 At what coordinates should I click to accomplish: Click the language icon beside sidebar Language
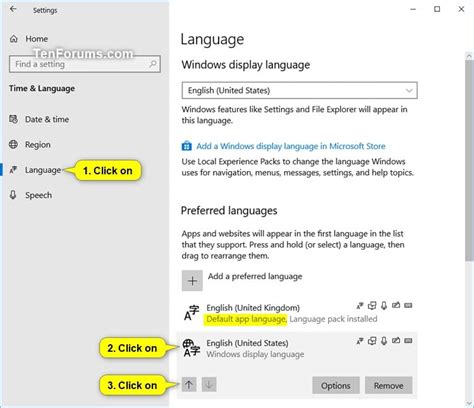pyautogui.click(x=13, y=170)
